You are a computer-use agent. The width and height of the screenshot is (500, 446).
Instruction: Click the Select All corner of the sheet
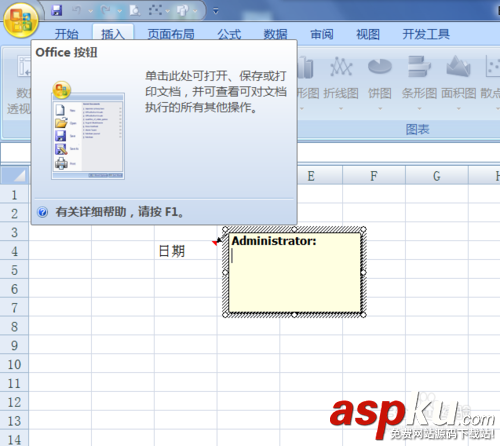14,175
